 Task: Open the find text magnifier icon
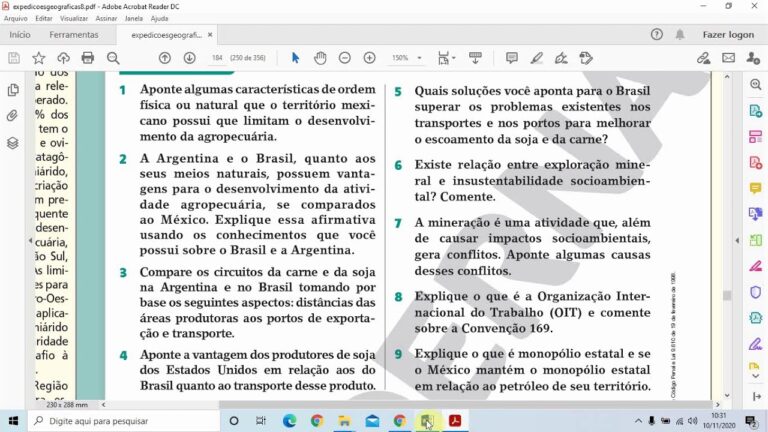tap(113, 58)
